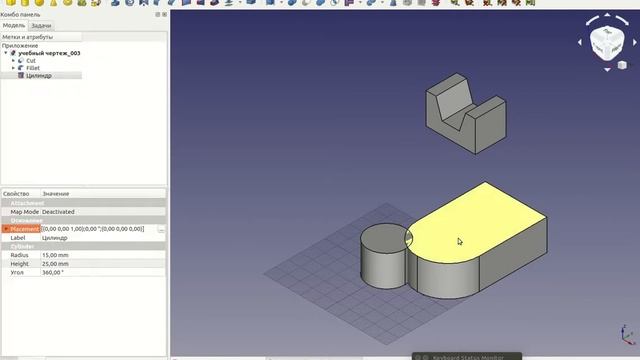The image size is (640, 360).
Task: Click the Radius property name
Action: click(x=19, y=255)
